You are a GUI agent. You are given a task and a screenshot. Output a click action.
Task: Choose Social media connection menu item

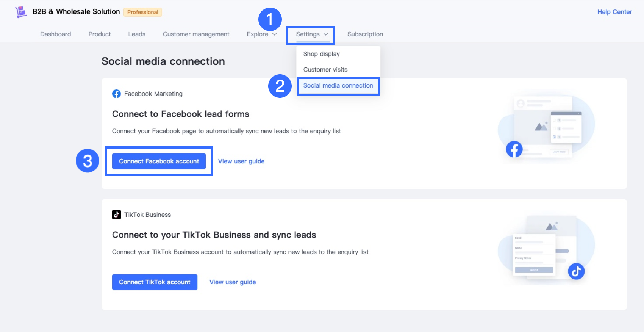click(338, 86)
